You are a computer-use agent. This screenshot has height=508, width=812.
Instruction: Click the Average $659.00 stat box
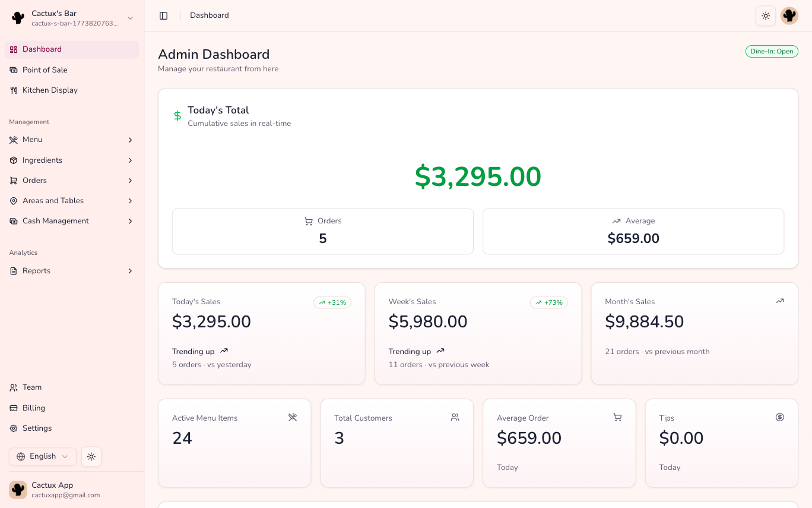coord(633,231)
